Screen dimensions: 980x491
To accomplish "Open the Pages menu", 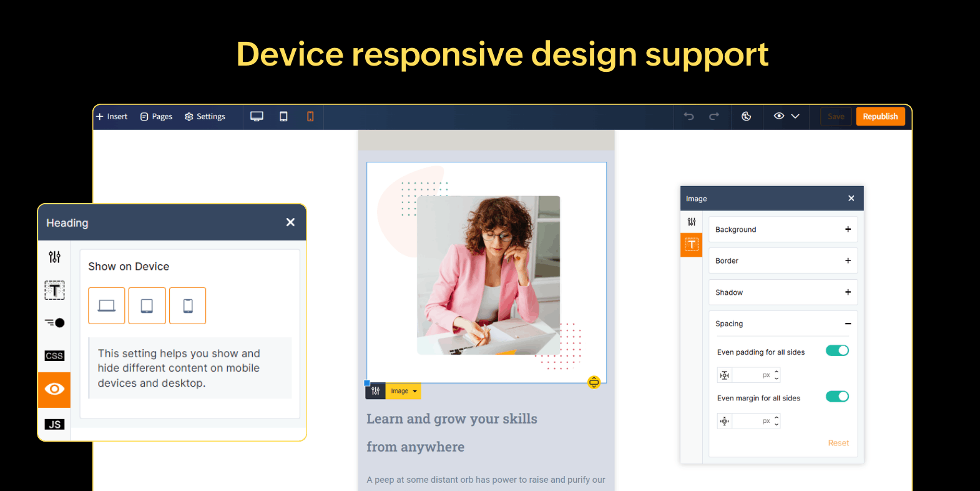I will pyautogui.click(x=156, y=117).
